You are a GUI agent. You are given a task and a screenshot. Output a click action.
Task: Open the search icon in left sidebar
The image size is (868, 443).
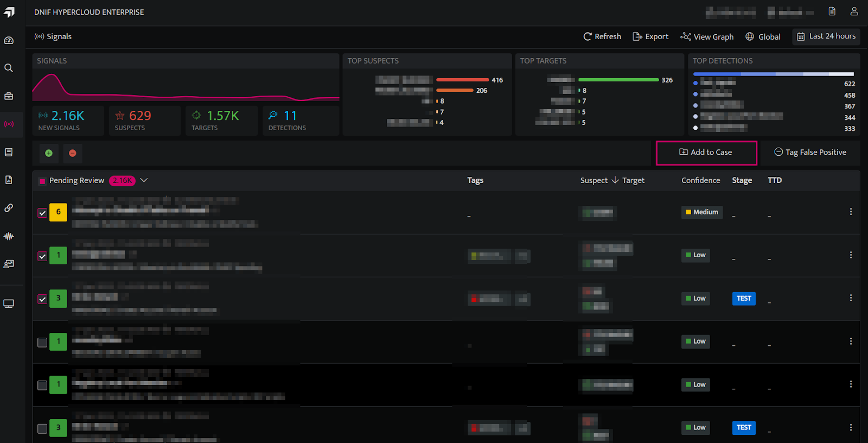pos(9,68)
